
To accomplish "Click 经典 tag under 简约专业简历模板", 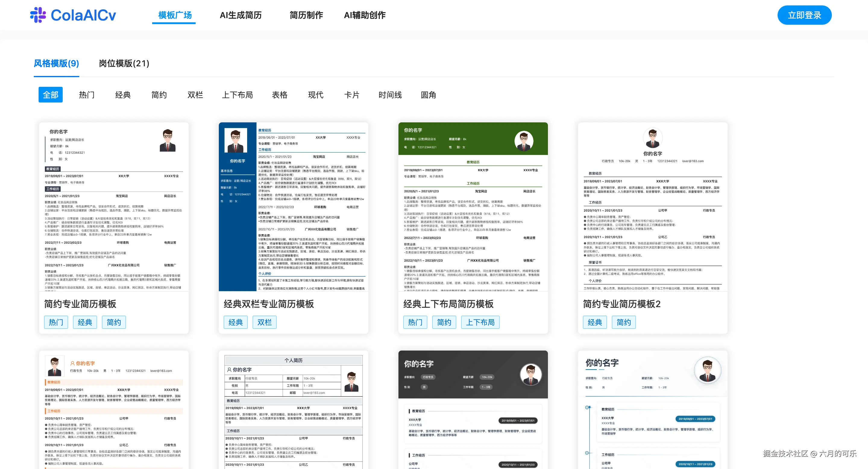I will (x=85, y=322).
